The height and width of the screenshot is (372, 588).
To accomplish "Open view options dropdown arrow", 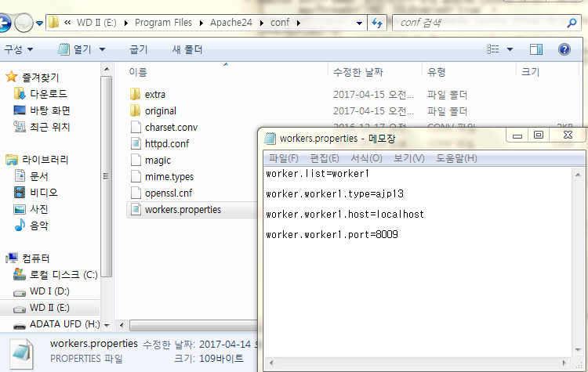I will coord(510,49).
